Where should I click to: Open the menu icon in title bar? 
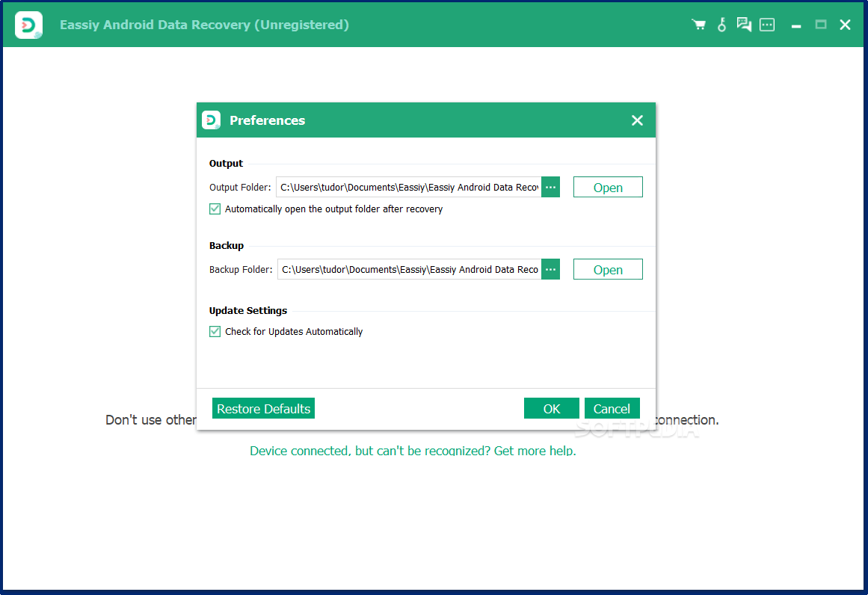[x=767, y=25]
